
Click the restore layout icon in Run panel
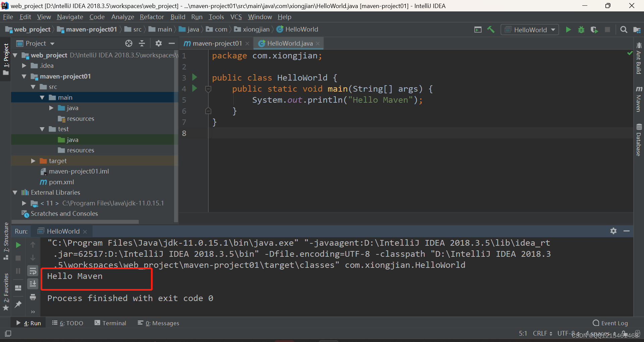click(x=18, y=288)
